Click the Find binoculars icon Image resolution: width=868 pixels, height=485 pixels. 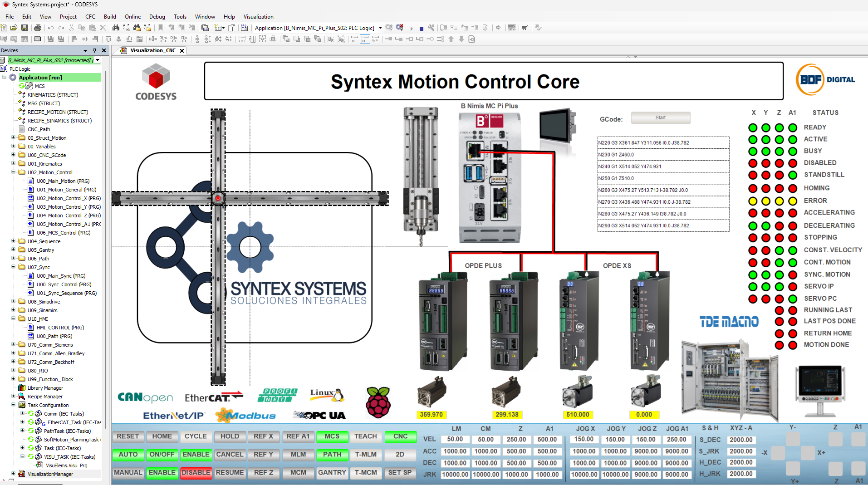click(116, 28)
